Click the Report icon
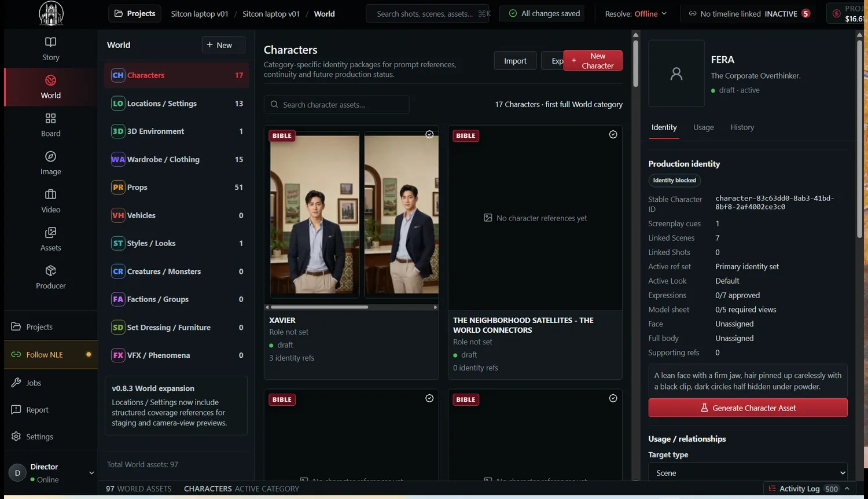This screenshot has height=499, width=868. [x=16, y=410]
